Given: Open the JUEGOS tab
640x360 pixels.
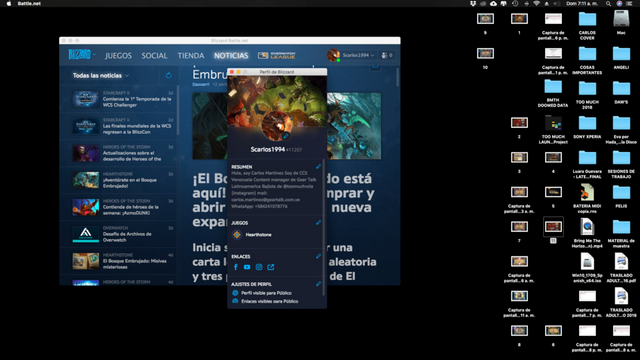Looking at the screenshot, I should point(118,56).
